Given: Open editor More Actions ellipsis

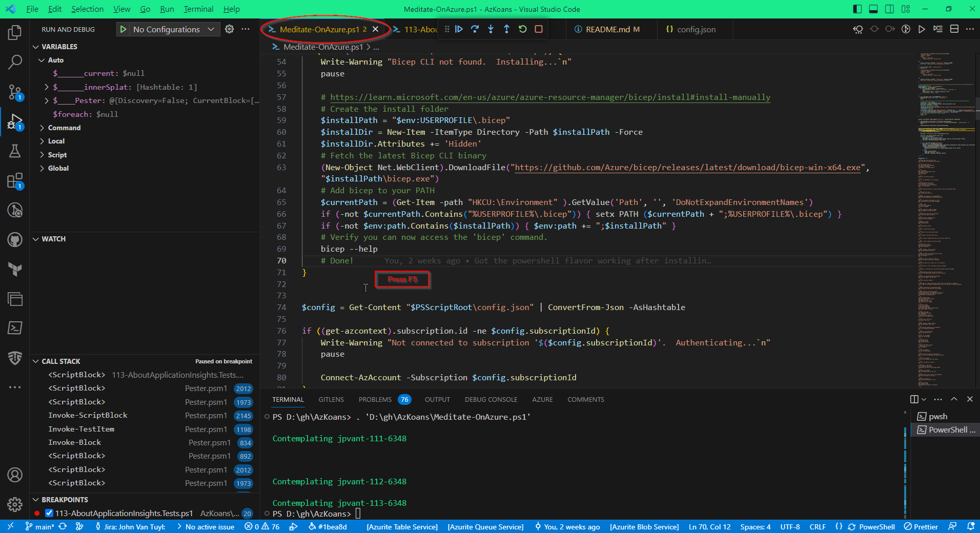Looking at the screenshot, I should pyautogui.click(x=970, y=29).
